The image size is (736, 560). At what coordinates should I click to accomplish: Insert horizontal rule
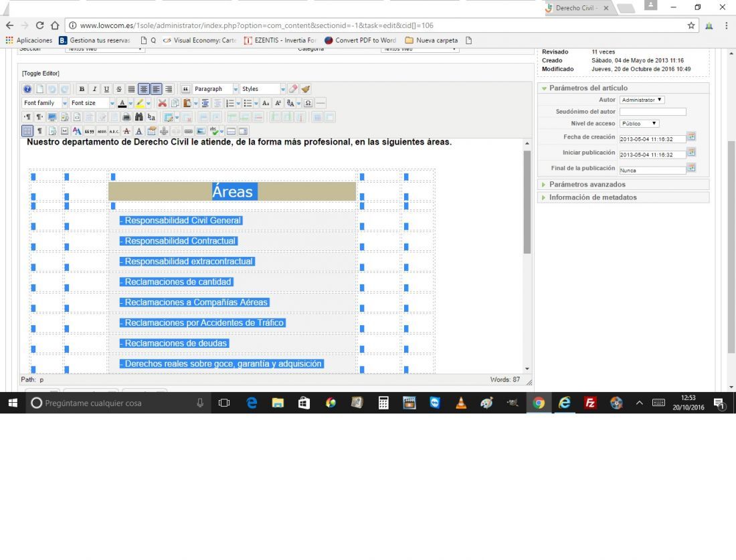point(320,103)
